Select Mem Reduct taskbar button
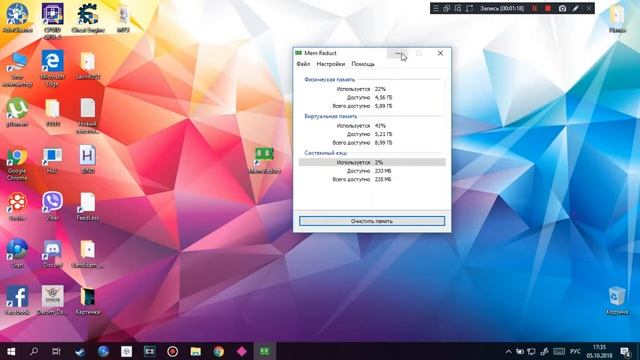The image size is (640, 360). tap(264, 351)
